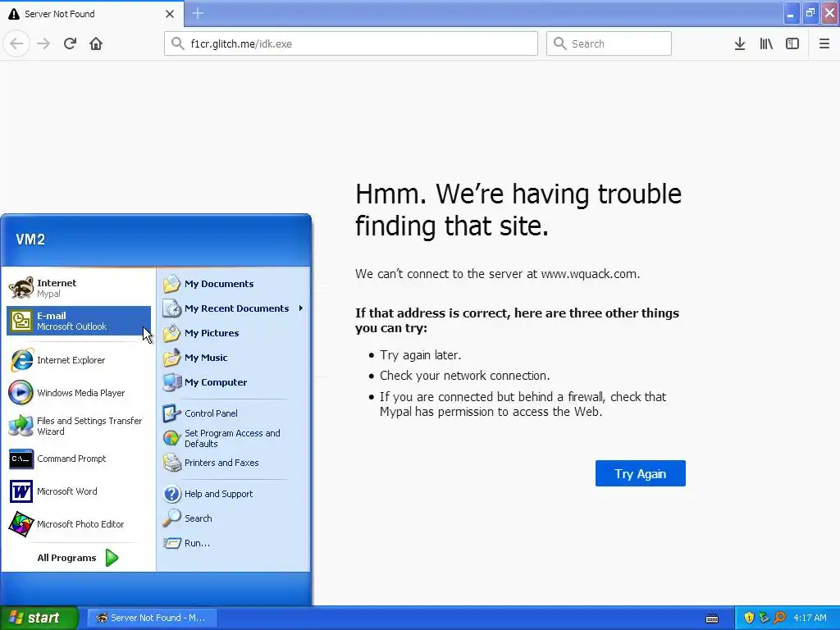Select Server Not Found taskbar button
The height and width of the screenshot is (630, 840).
pyautogui.click(x=152, y=618)
